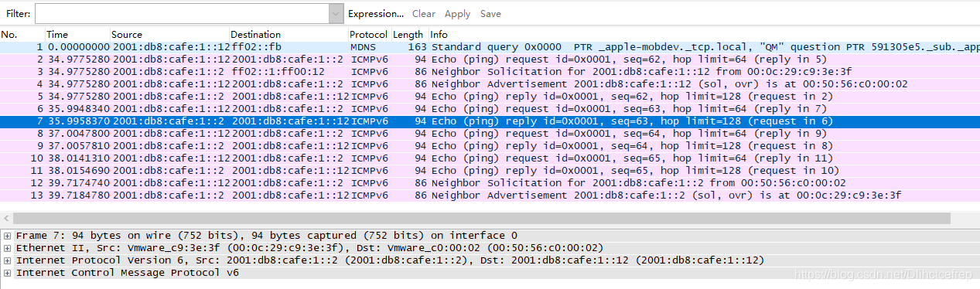Screen dimensions: 980x289
Task: Click the Save filter button
Action: (x=490, y=14)
